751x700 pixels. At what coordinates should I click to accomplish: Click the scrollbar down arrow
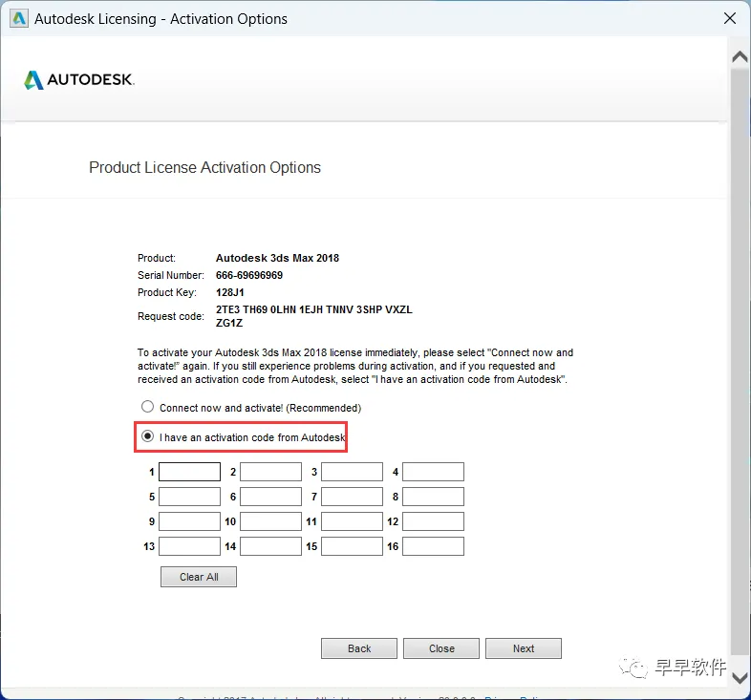coord(740,678)
